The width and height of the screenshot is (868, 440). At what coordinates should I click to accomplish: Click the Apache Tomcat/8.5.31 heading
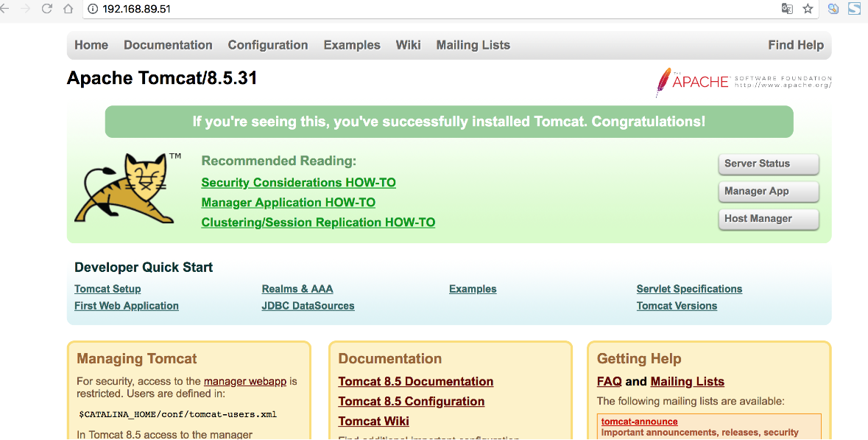[x=162, y=77]
